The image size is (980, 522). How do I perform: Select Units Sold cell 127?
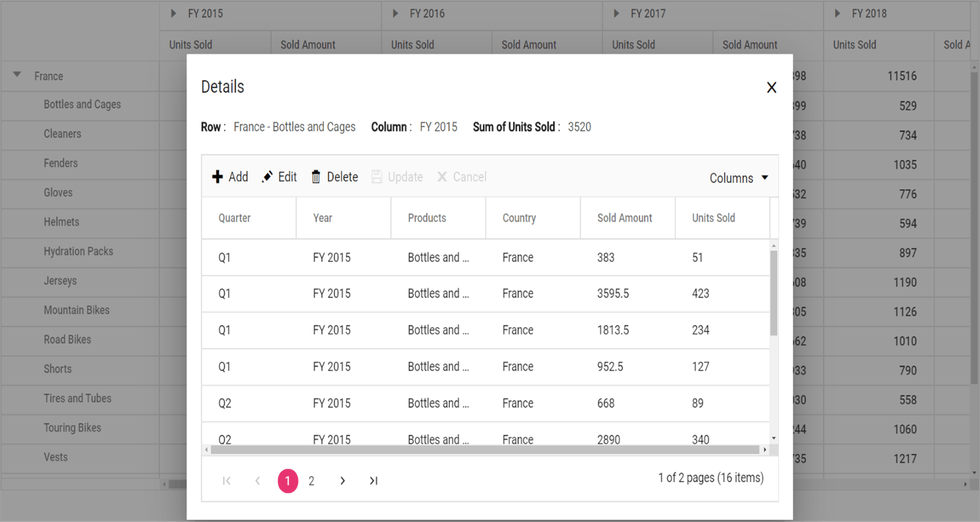[x=722, y=366]
